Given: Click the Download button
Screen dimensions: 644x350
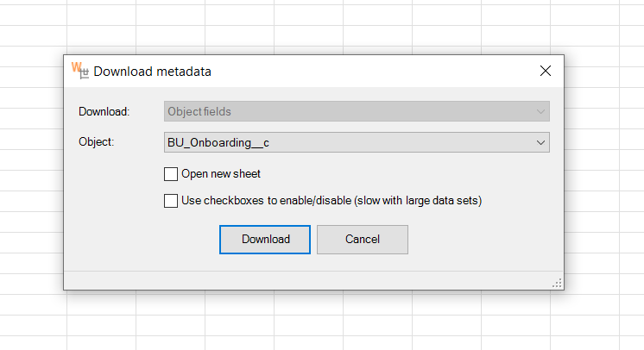Looking at the screenshot, I should pos(265,239).
